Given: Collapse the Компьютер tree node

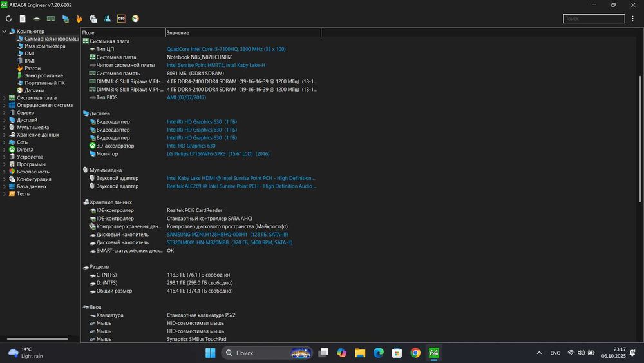Looking at the screenshot, I should (x=4, y=31).
